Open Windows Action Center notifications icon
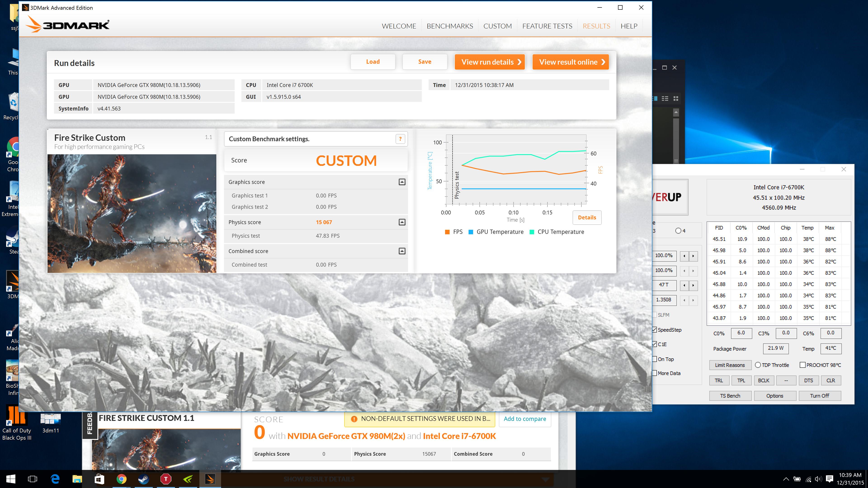 pyautogui.click(x=830, y=479)
